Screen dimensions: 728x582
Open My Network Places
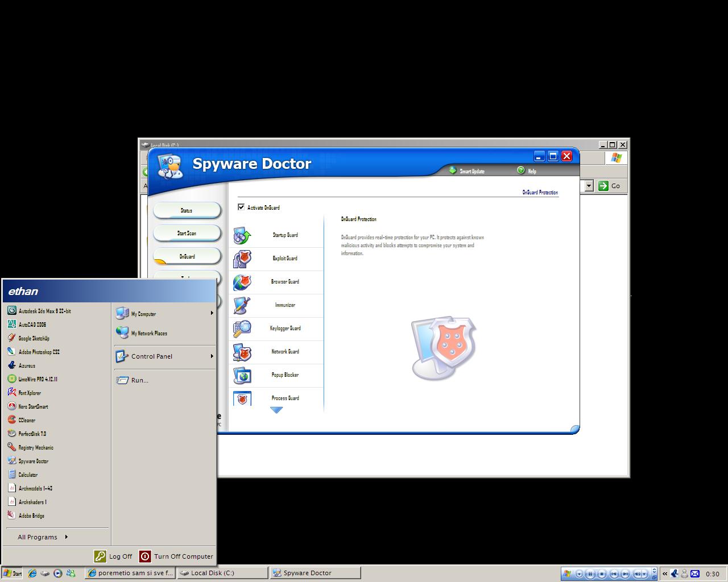[165, 332]
